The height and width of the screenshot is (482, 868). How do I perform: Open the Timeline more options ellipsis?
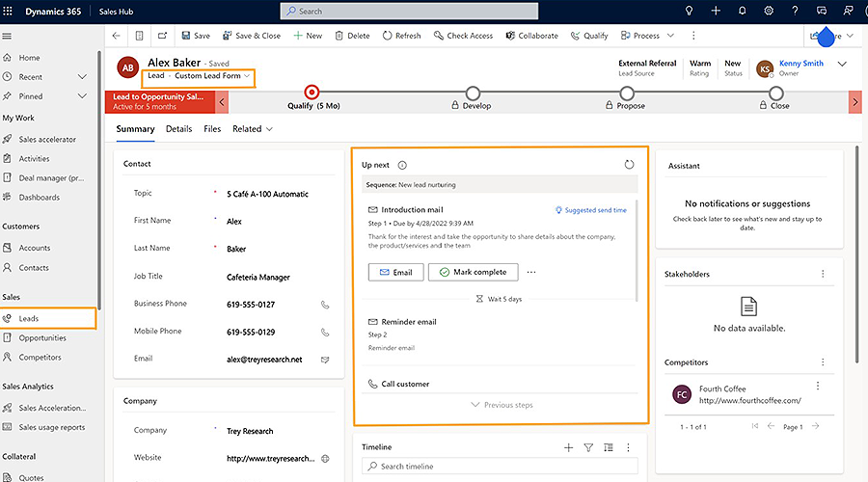(x=628, y=447)
